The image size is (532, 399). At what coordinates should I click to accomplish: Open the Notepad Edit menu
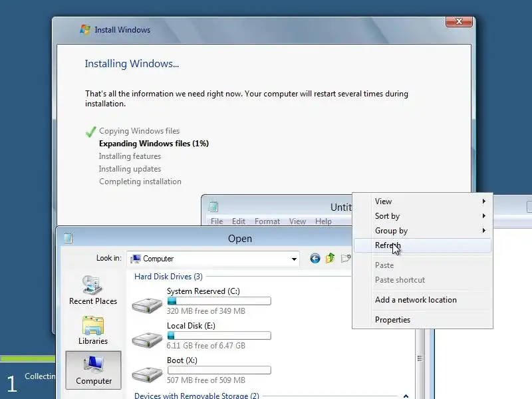click(x=239, y=221)
